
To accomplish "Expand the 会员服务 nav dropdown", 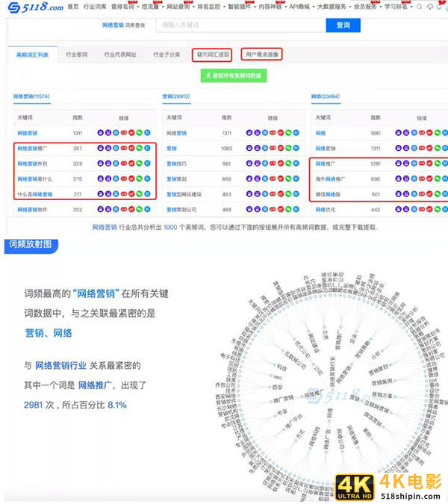I will point(367,7).
